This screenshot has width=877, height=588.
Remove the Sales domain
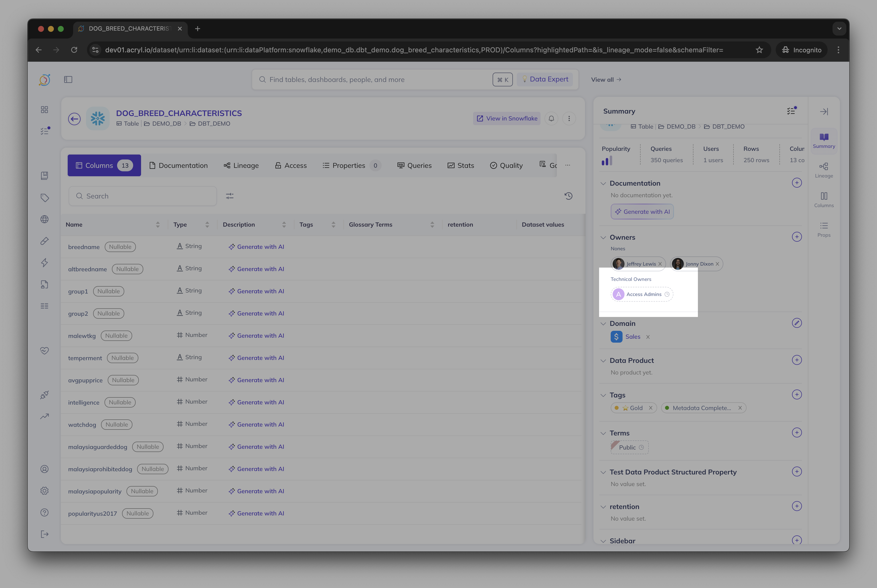[x=648, y=337]
